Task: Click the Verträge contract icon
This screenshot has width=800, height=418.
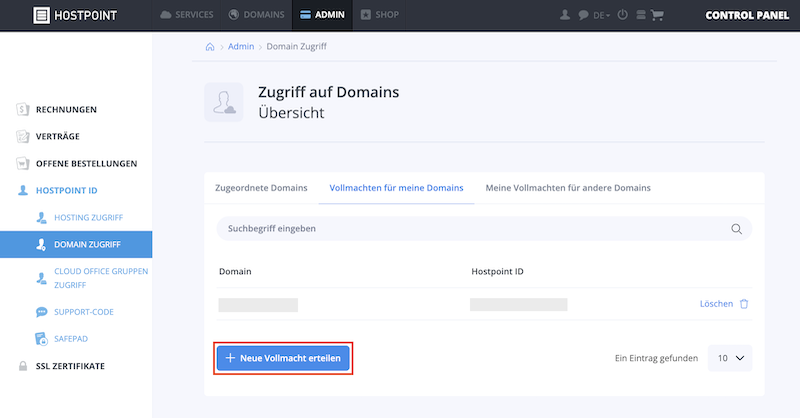Action: click(x=22, y=136)
